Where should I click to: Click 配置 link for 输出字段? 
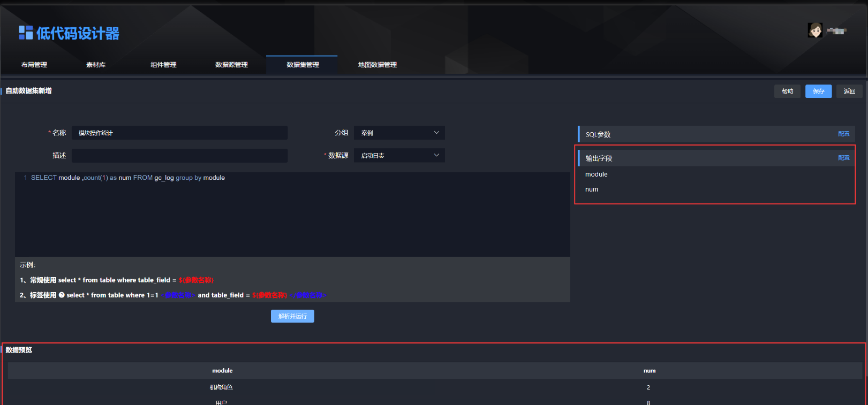844,158
